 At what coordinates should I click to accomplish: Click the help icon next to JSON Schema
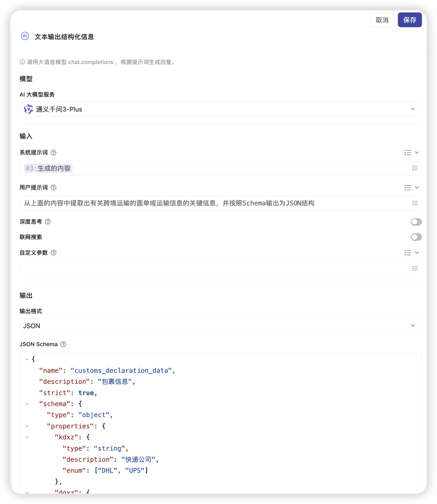click(x=63, y=344)
